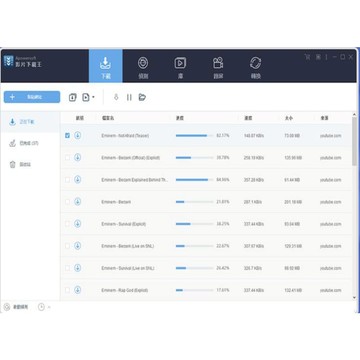Click the batch download square toolbar icon
Viewport: 360px width, 360px height.
73,97
